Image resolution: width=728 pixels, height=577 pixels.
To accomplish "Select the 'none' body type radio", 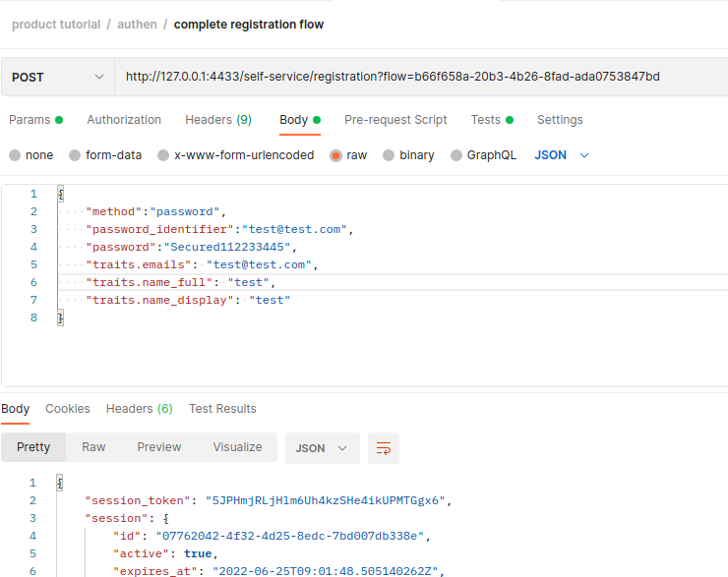I will click(x=15, y=155).
